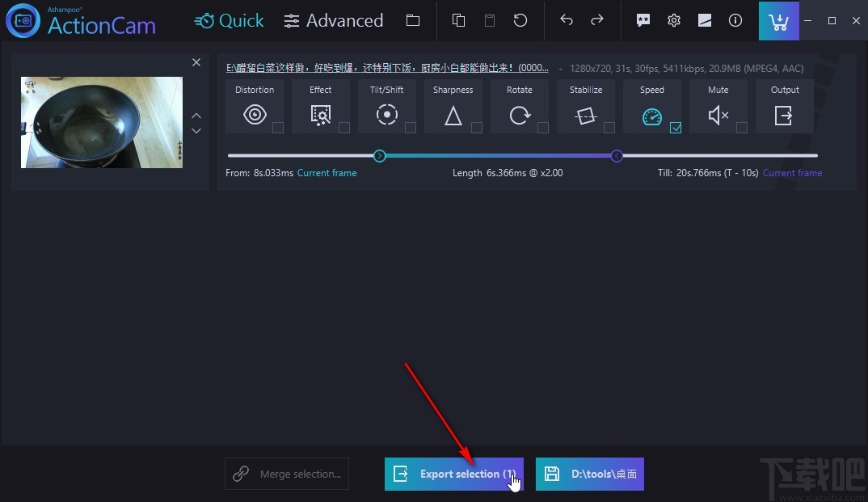Viewport: 868px width, 502px height.
Task: Open the Output settings tool
Action: pos(785,106)
